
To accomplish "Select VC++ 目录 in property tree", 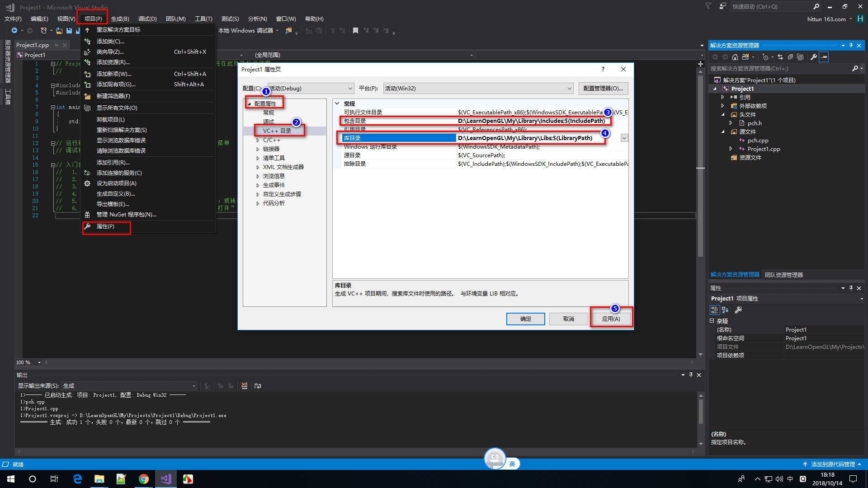I will [x=277, y=131].
